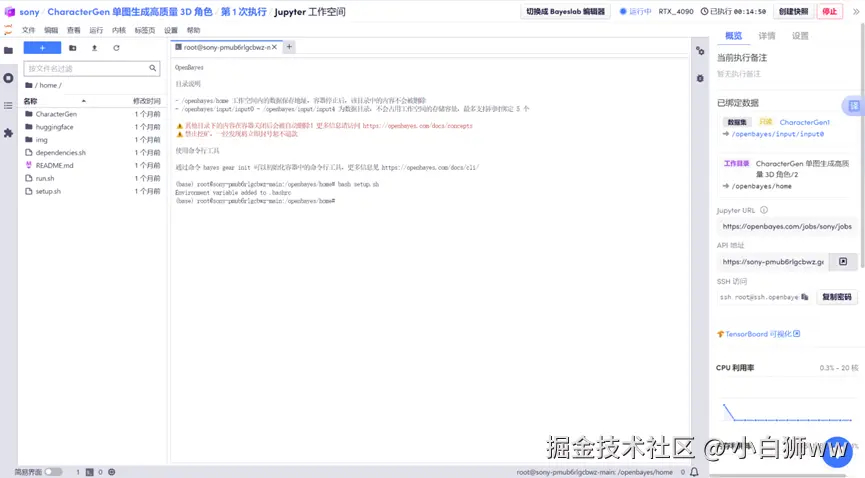Switch to the 设置 tab in the right panel
The width and height of the screenshot is (865, 478).
(800, 36)
